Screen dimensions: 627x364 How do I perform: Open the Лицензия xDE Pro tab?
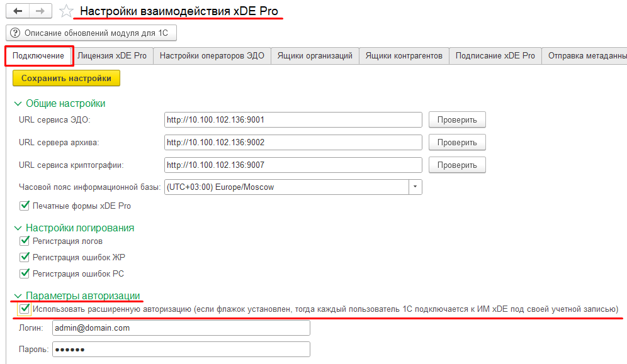[x=112, y=55]
